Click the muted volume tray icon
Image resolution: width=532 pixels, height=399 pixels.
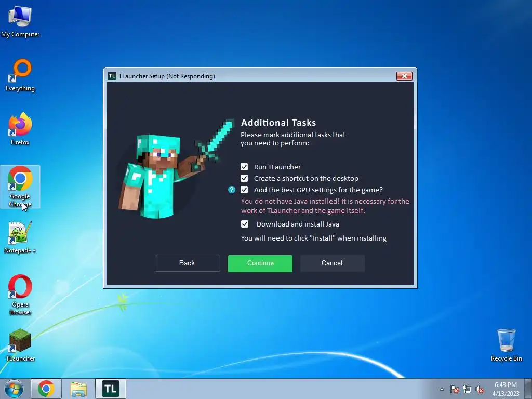pos(480,390)
